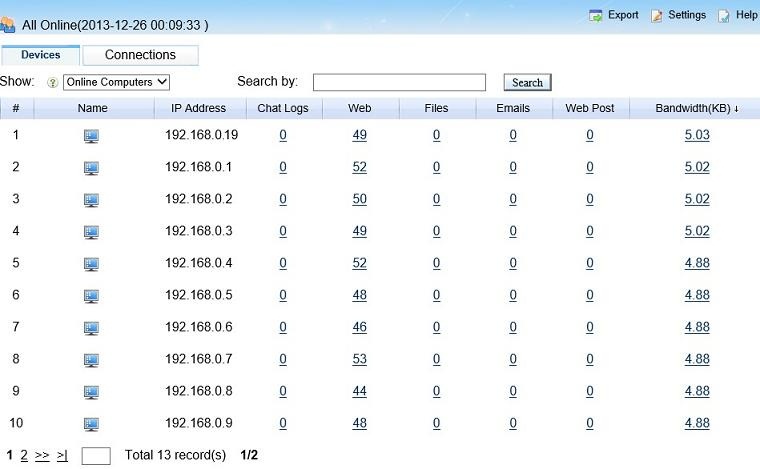Open Emails count for 192.168.0.3
760x469 pixels.
tap(513, 231)
